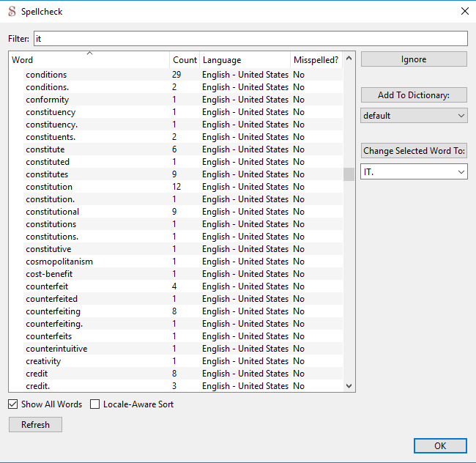
Task: Click the Add To Dictionary button
Action: (414, 95)
